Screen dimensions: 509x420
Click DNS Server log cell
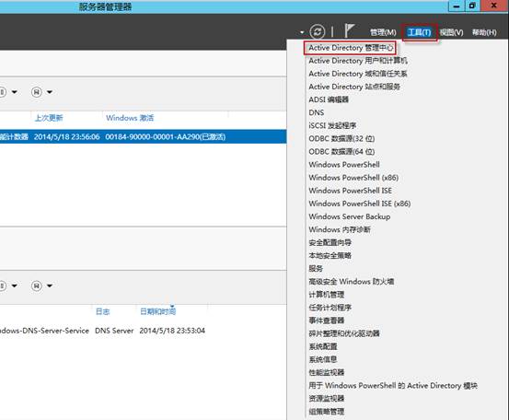click(x=114, y=331)
